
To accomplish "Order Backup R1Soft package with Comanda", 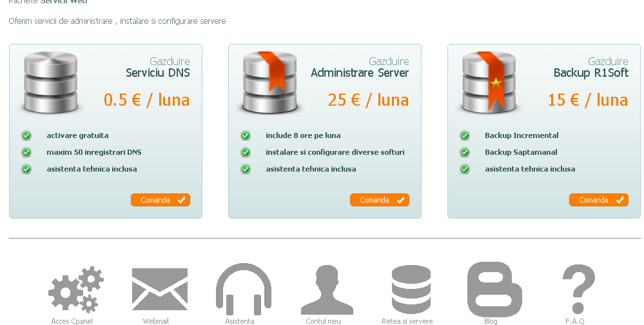I will (599, 200).
